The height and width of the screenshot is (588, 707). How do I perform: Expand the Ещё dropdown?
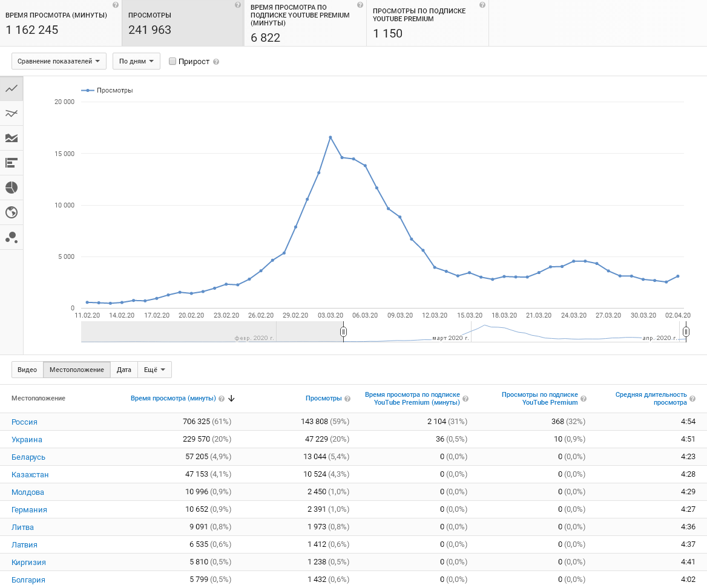154,370
